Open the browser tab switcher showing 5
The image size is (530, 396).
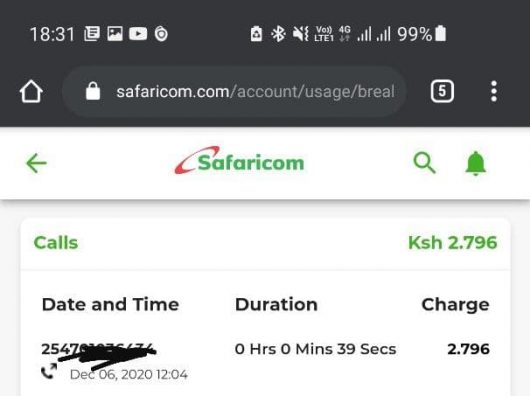click(442, 91)
